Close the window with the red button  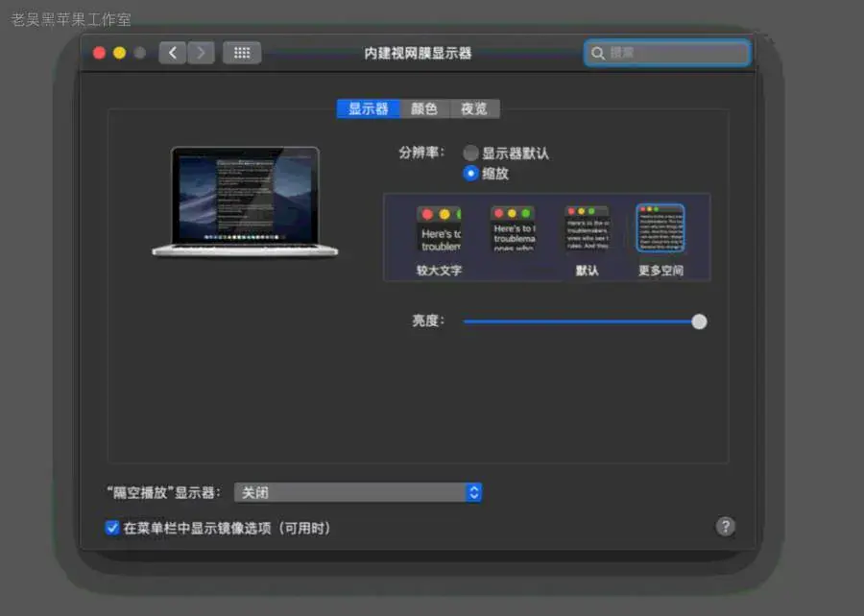(99, 53)
